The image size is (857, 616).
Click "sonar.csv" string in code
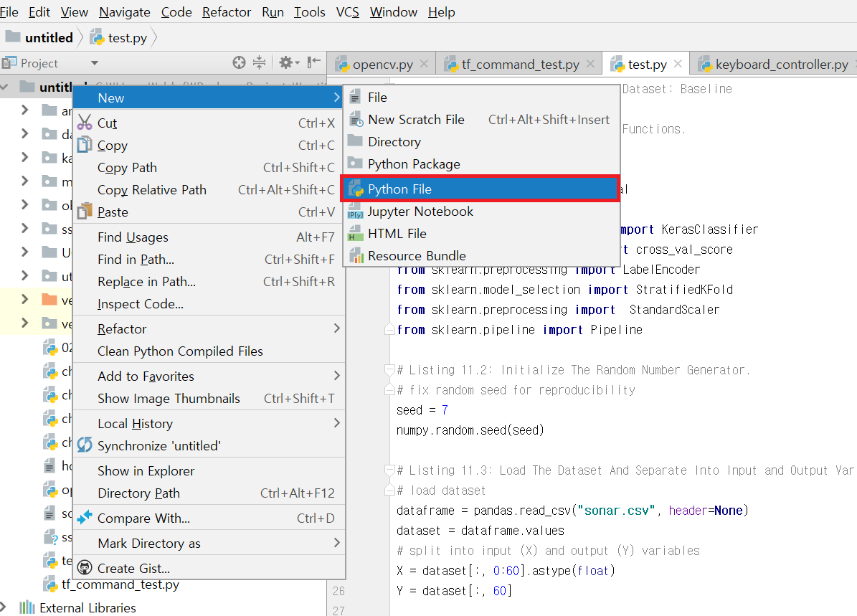tap(616, 511)
